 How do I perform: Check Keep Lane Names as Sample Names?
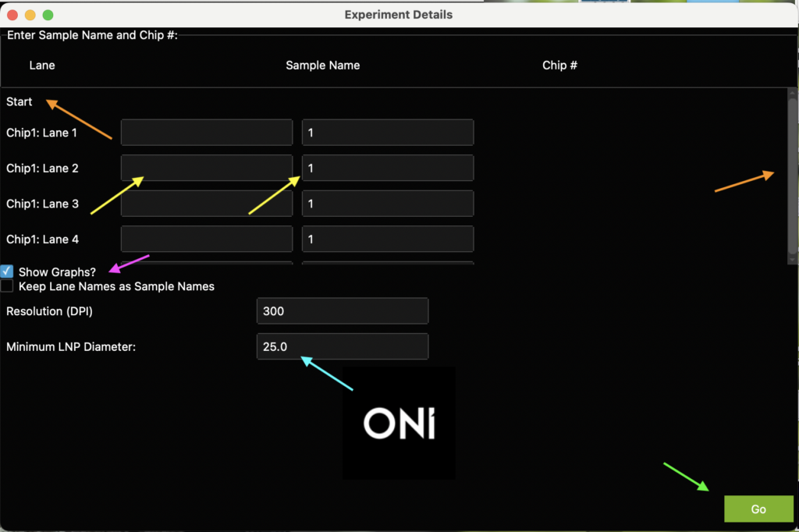click(x=7, y=286)
